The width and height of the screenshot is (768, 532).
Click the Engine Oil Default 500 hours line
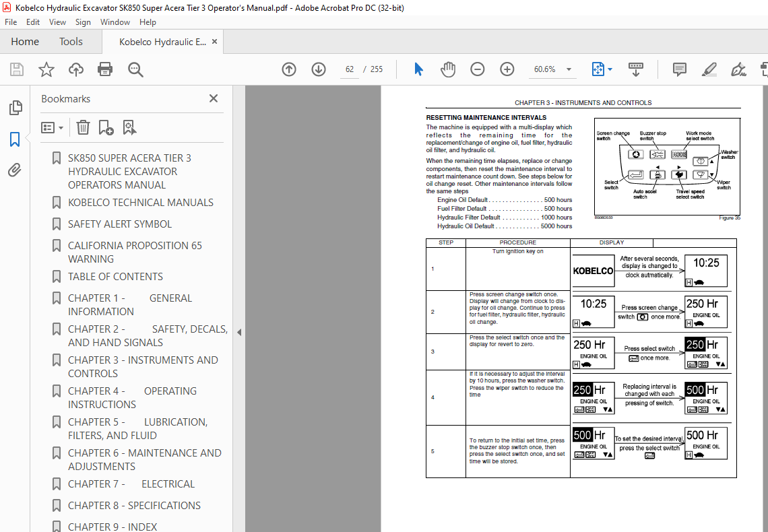click(x=505, y=200)
